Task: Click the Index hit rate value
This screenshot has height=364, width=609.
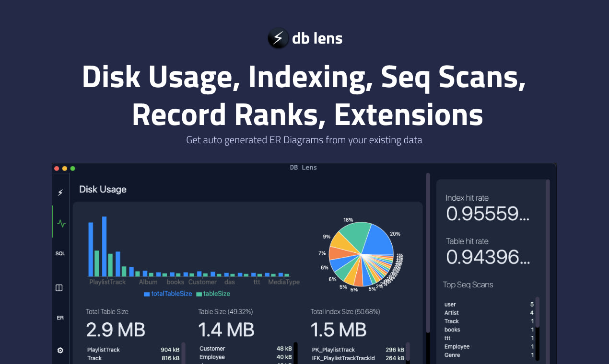Action: [x=488, y=215]
